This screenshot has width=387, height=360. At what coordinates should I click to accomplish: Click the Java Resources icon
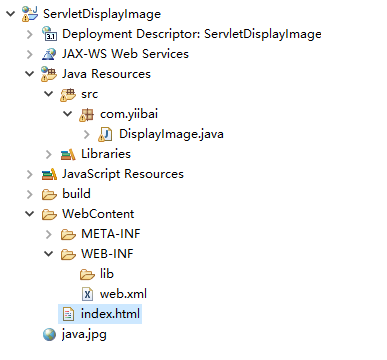click(x=49, y=74)
